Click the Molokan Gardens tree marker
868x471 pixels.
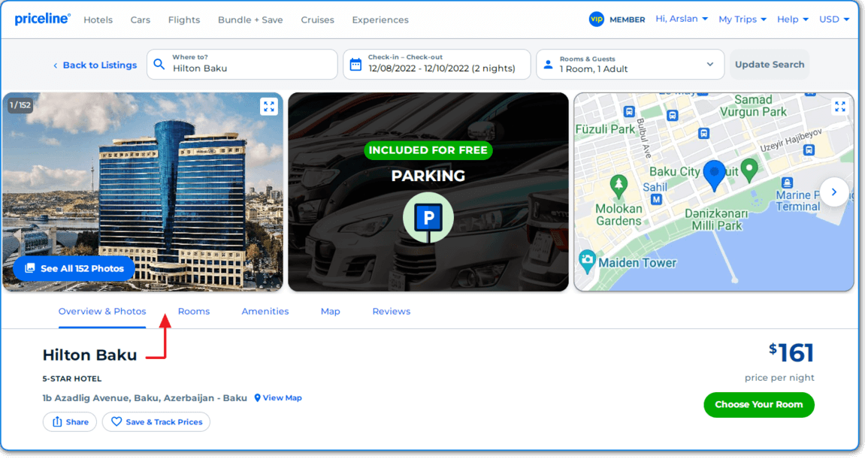(618, 186)
